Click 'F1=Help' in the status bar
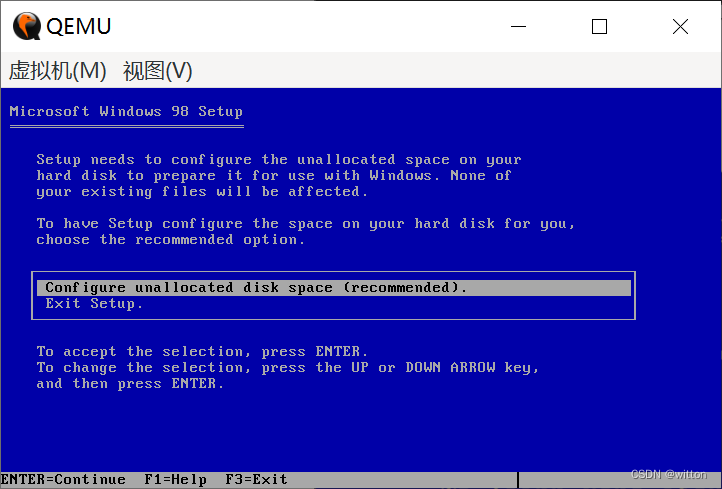The height and width of the screenshot is (489, 722). [x=175, y=480]
